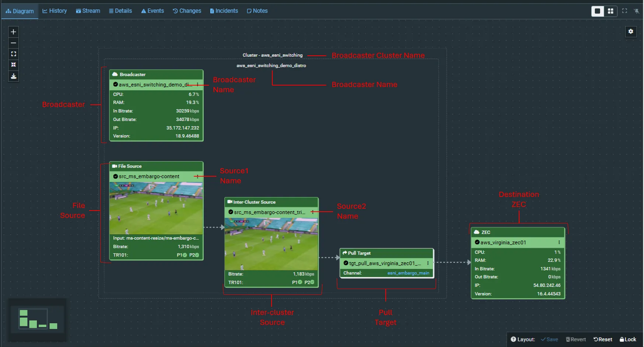Click the cloud icon on ZEC node header
644x347 pixels.
tap(477, 232)
